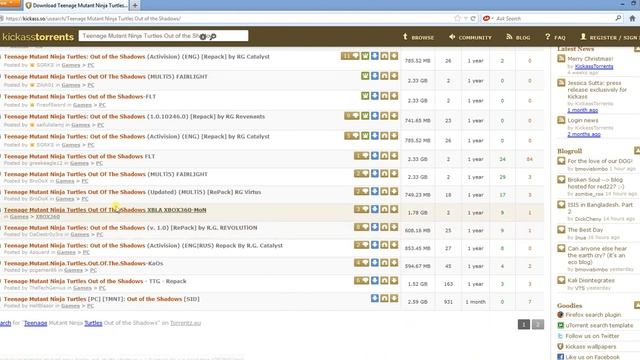
Task: Open the comments badge in TTG Repack row
Action: (x=362, y=280)
